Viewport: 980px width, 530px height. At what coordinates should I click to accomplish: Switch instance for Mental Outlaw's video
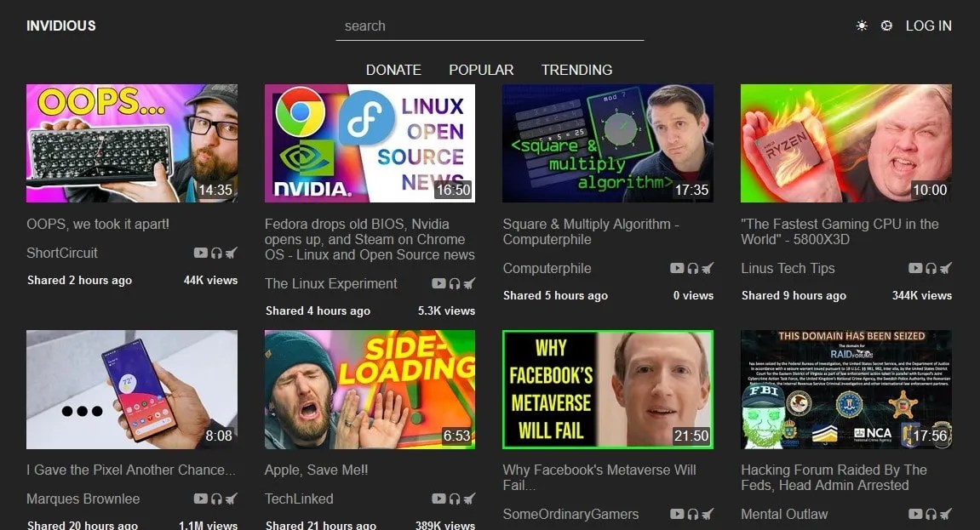click(x=945, y=514)
